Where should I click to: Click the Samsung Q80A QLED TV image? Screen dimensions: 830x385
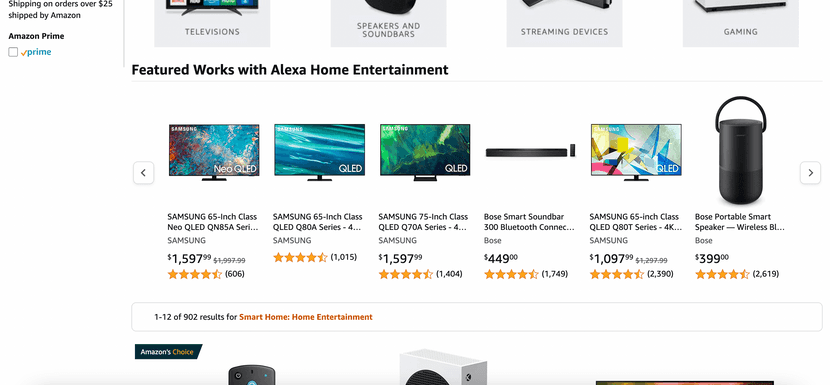319,152
